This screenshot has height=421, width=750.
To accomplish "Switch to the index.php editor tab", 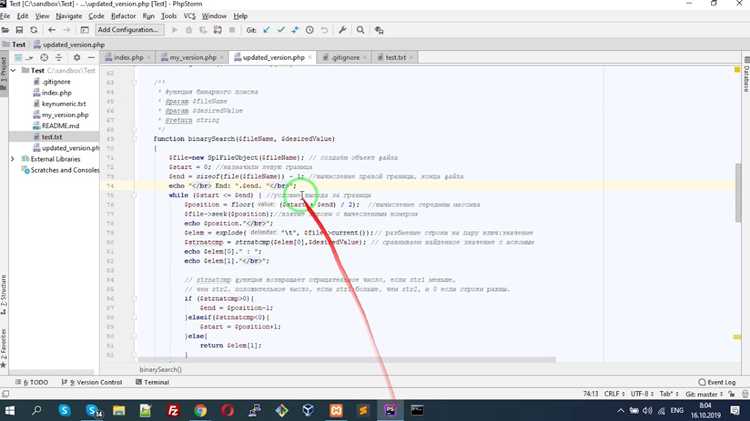I will (x=128, y=57).
